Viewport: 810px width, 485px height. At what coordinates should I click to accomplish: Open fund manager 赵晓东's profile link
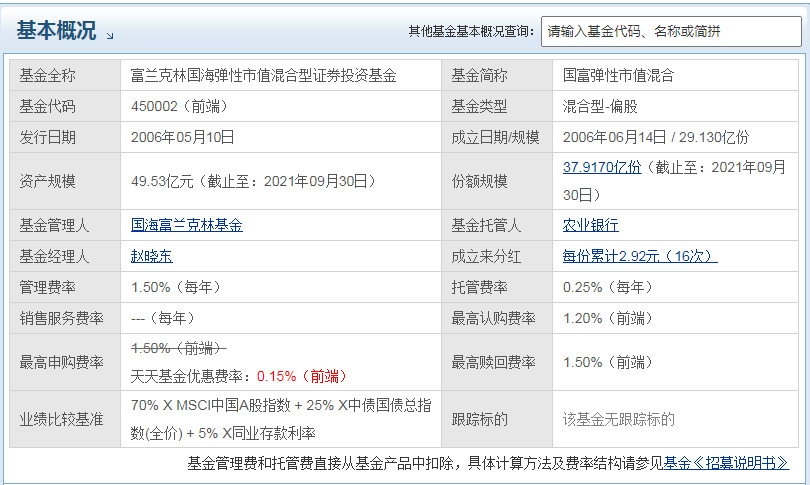[152, 255]
